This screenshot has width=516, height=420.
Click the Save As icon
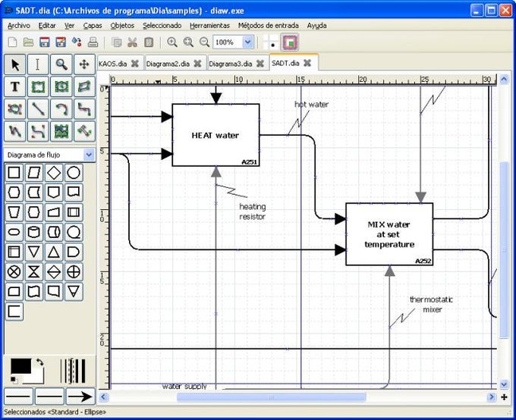pyautogui.click(x=61, y=42)
